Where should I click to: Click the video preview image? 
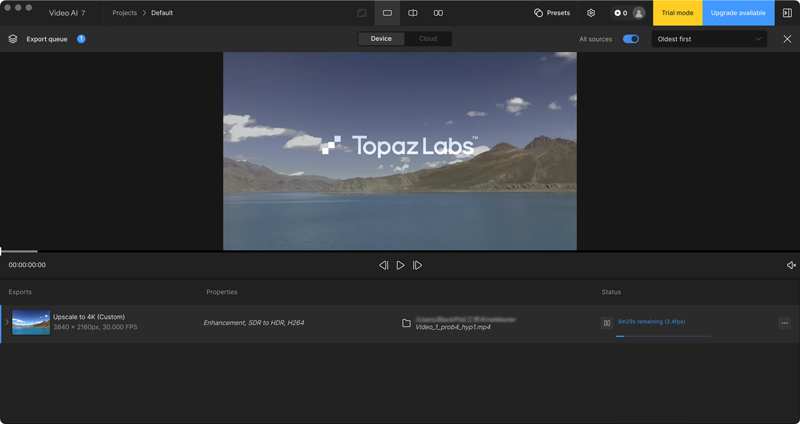400,151
